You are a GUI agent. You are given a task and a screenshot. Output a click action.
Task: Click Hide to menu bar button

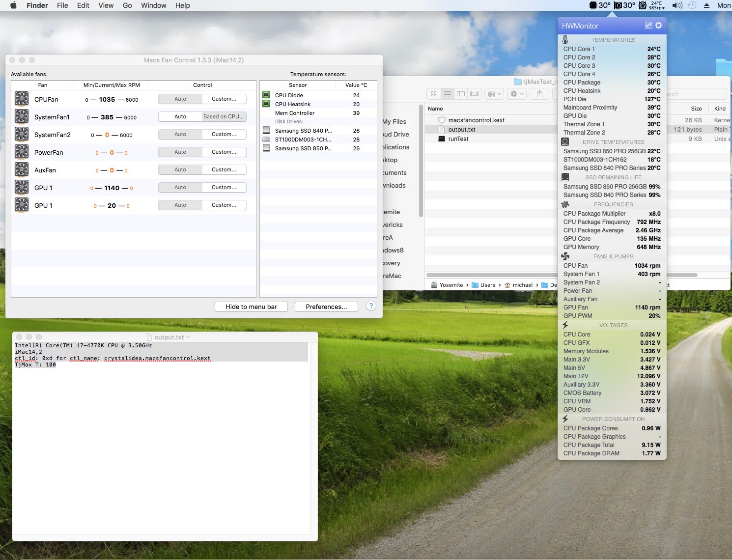point(251,307)
